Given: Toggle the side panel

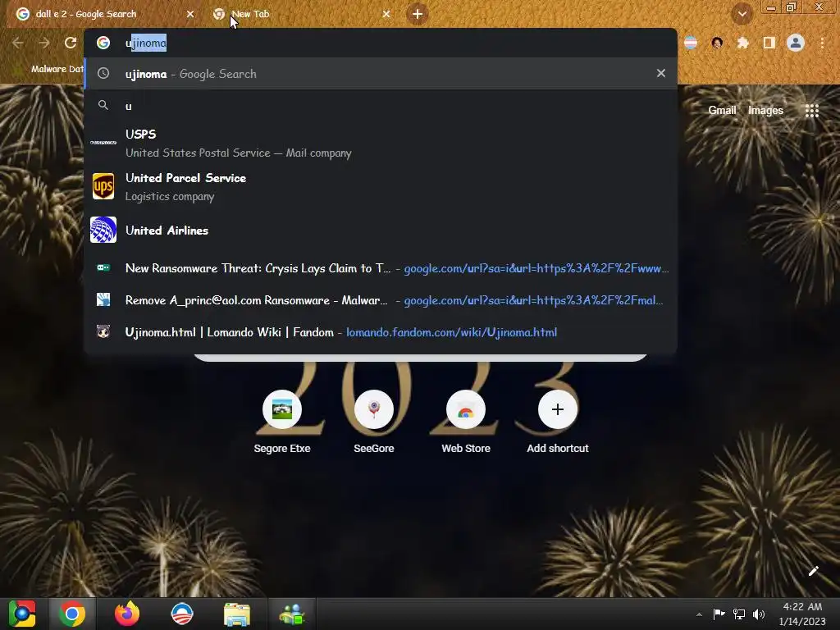Looking at the screenshot, I should click(x=769, y=43).
